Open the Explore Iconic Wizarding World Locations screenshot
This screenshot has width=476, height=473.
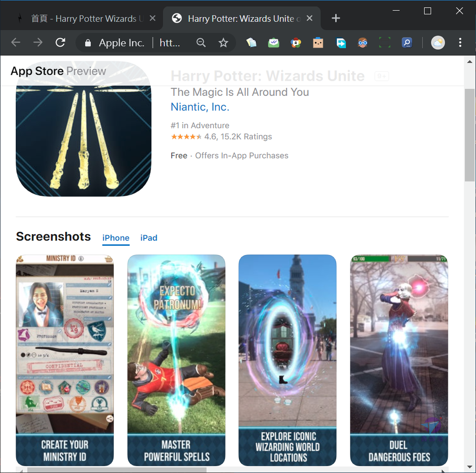pyautogui.click(x=287, y=360)
